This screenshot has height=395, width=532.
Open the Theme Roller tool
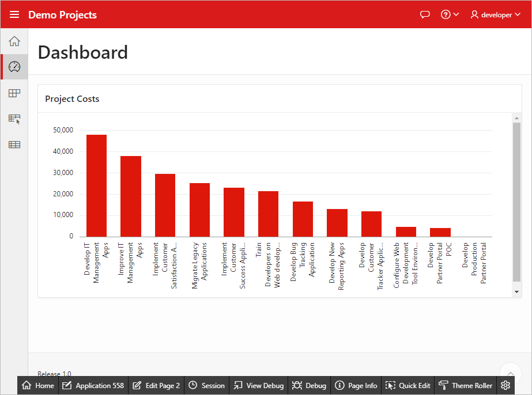click(x=465, y=386)
